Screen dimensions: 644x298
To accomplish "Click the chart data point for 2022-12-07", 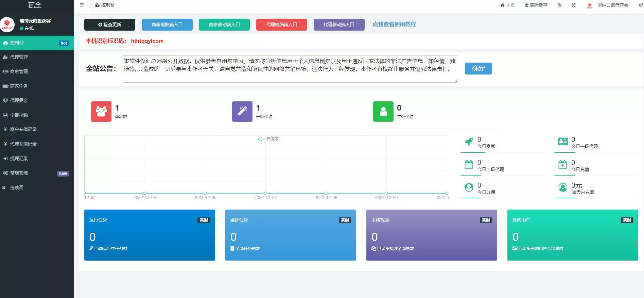I will pos(265,193).
